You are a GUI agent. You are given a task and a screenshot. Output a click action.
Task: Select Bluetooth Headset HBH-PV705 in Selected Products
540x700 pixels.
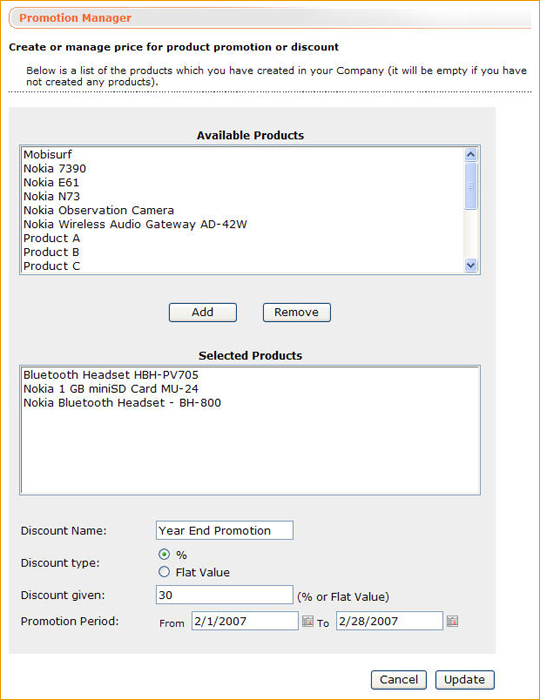(x=250, y=375)
